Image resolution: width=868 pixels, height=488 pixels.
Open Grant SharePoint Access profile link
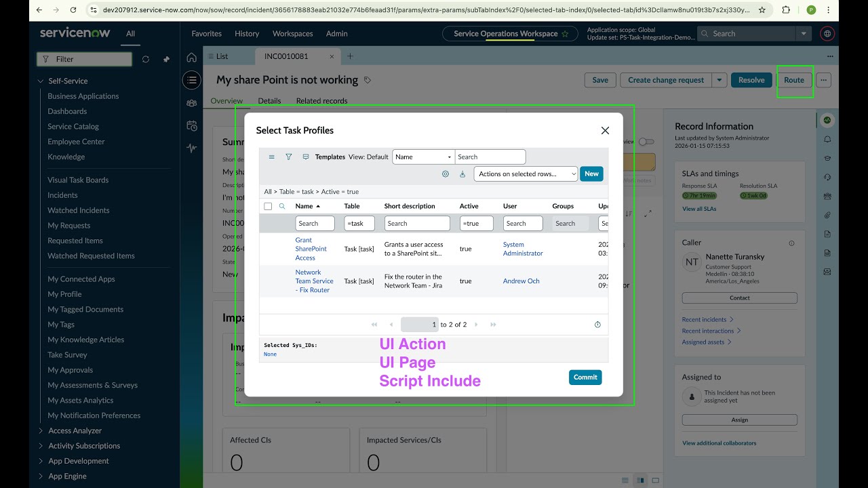pos(311,249)
